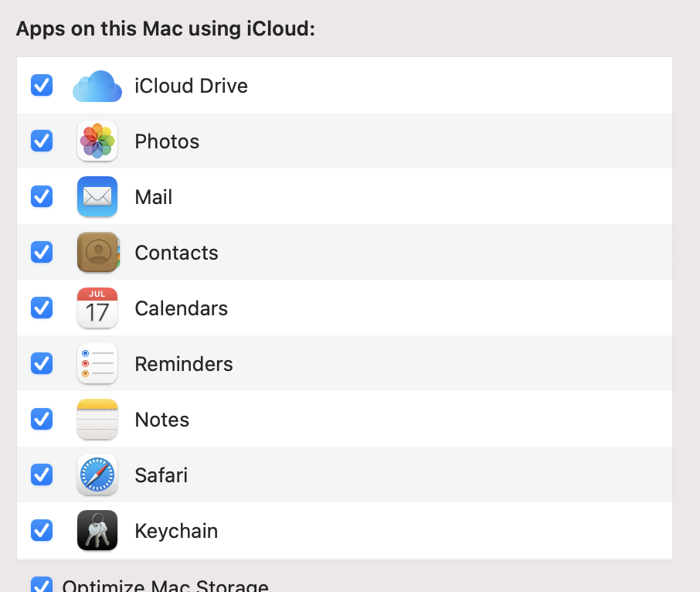Toggle the Notes checkbox
This screenshot has height=592, width=700.
(x=42, y=420)
